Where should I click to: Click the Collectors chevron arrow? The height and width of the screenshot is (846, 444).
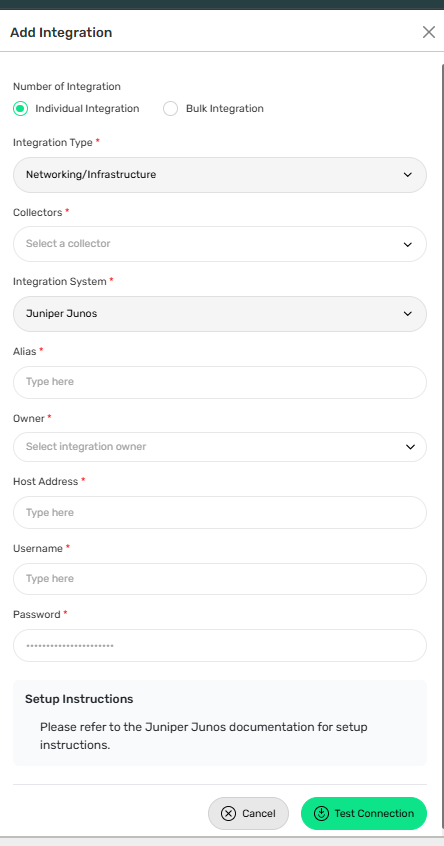coord(408,244)
